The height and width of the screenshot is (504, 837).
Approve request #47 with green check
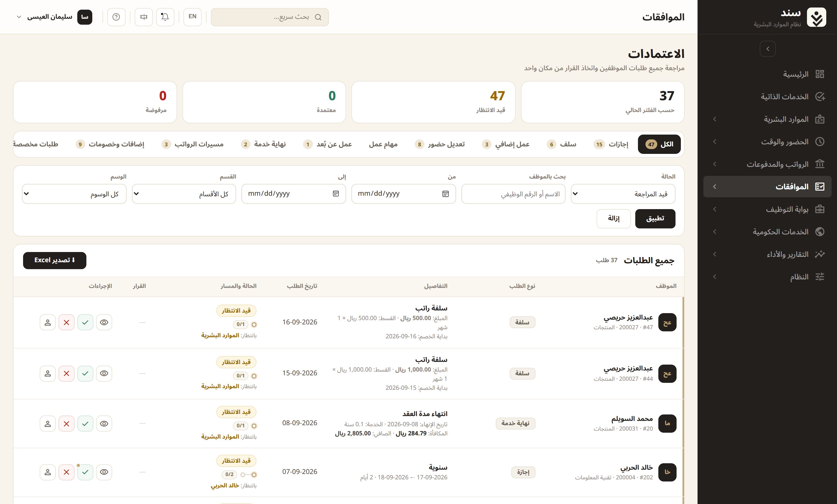[x=85, y=322]
